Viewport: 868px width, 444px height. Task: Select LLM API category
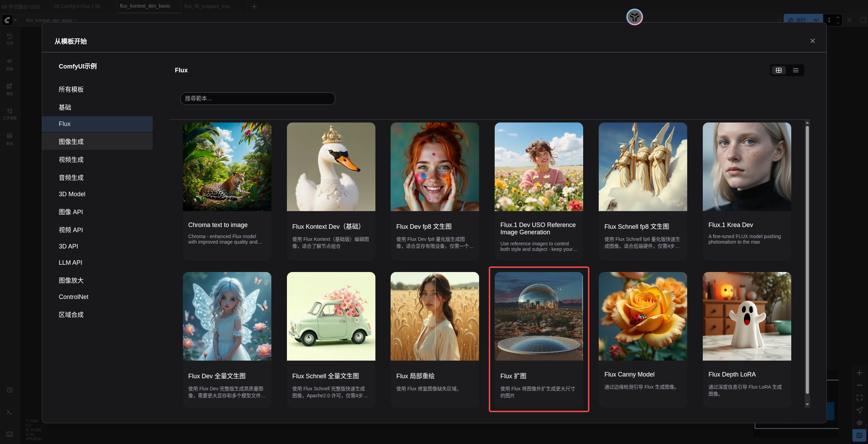[x=97, y=263]
